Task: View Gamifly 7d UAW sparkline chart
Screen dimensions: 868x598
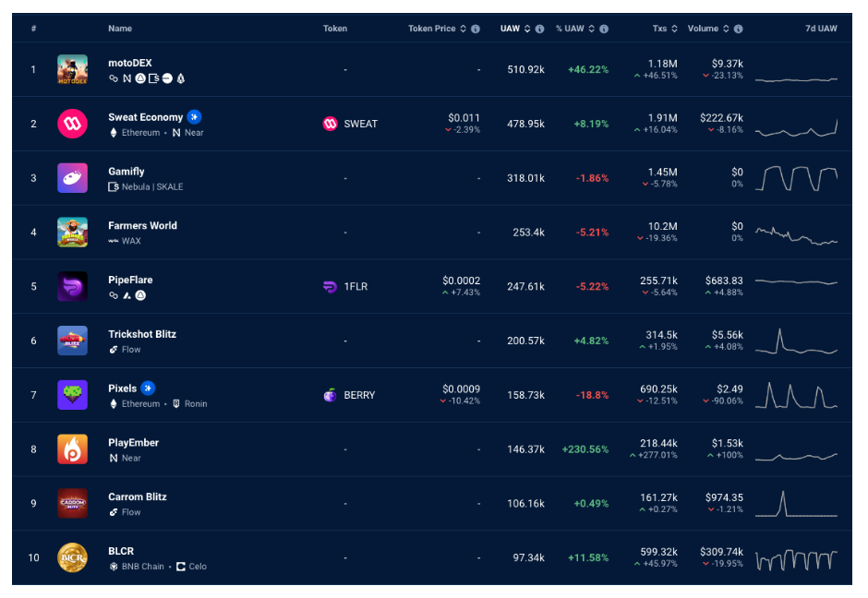Action: pyautogui.click(x=797, y=178)
